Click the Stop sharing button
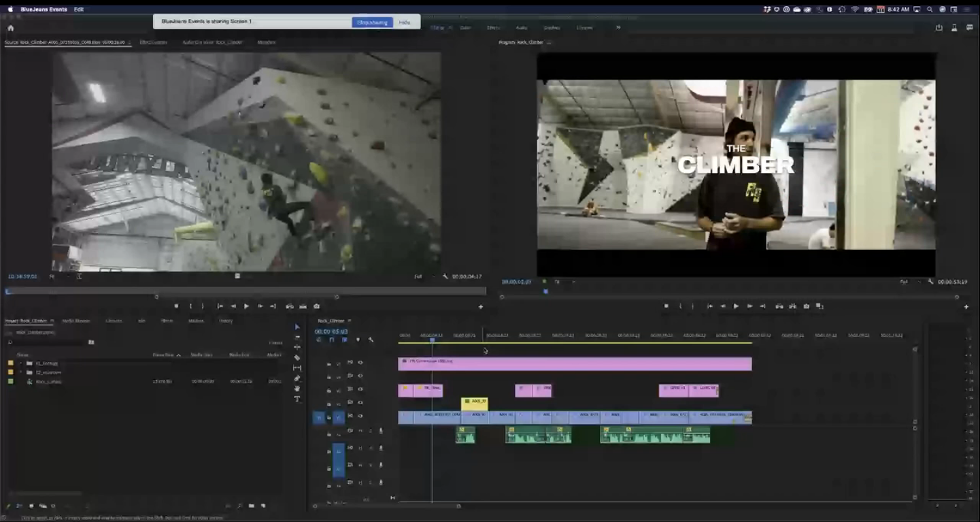This screenshot has width=980, height=522. pos(372,22)
